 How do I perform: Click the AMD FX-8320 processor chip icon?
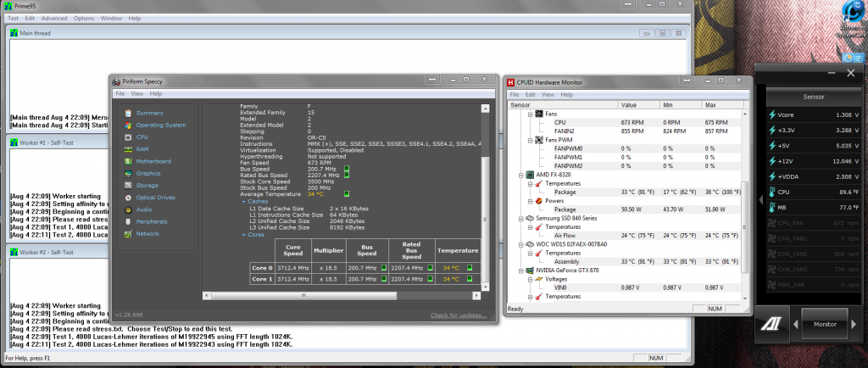[x=528, y=174]
